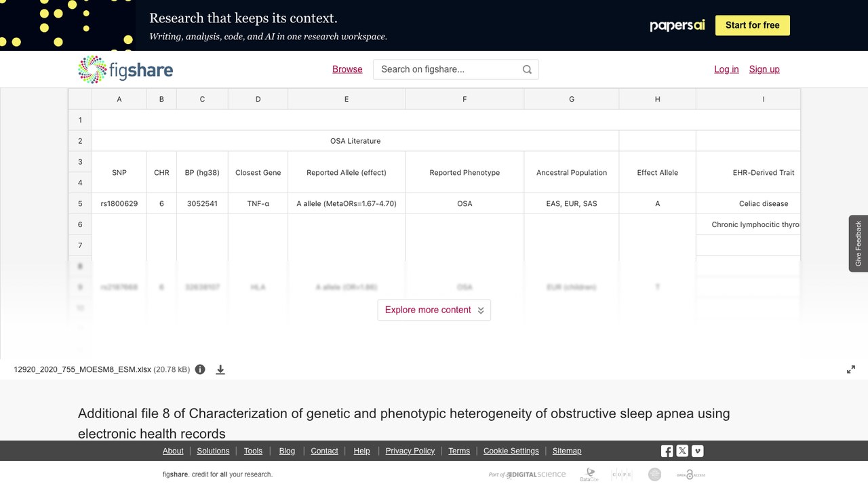Open the Help footer link
Viewport: 868px width, 488px height.
362,451
